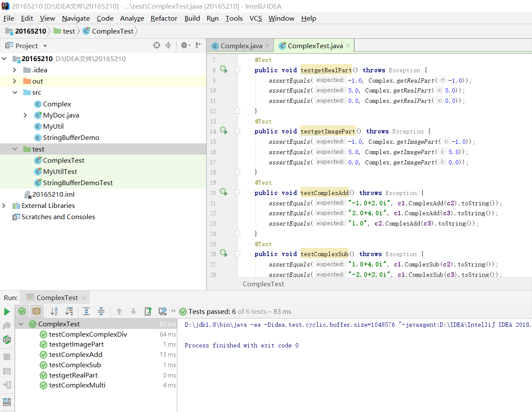Select testComplexMulti test result

77,385
